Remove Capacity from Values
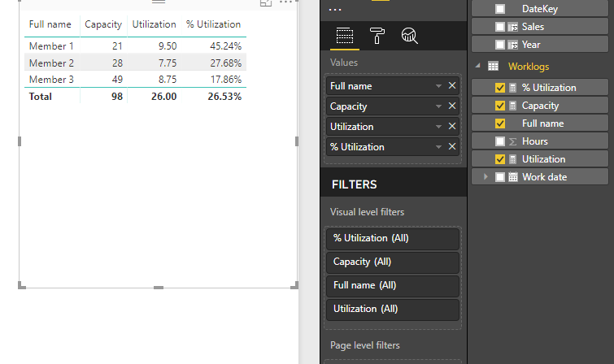The image size is (614, 364). click(452, 106)
